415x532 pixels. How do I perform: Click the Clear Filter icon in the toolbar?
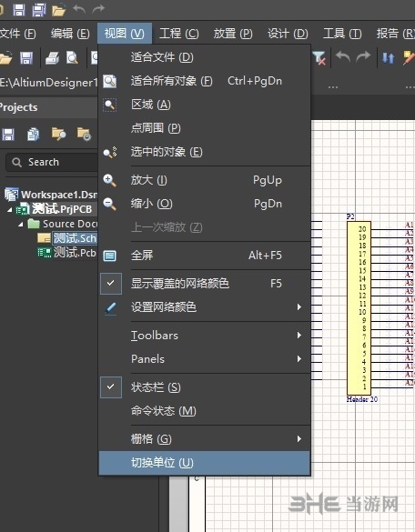[x=319, y=58]
